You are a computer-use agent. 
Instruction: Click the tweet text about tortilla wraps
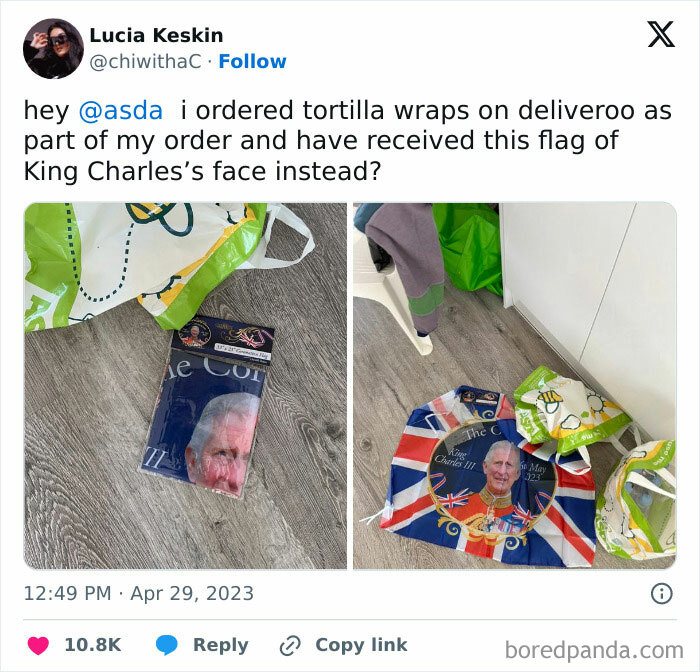347,141
